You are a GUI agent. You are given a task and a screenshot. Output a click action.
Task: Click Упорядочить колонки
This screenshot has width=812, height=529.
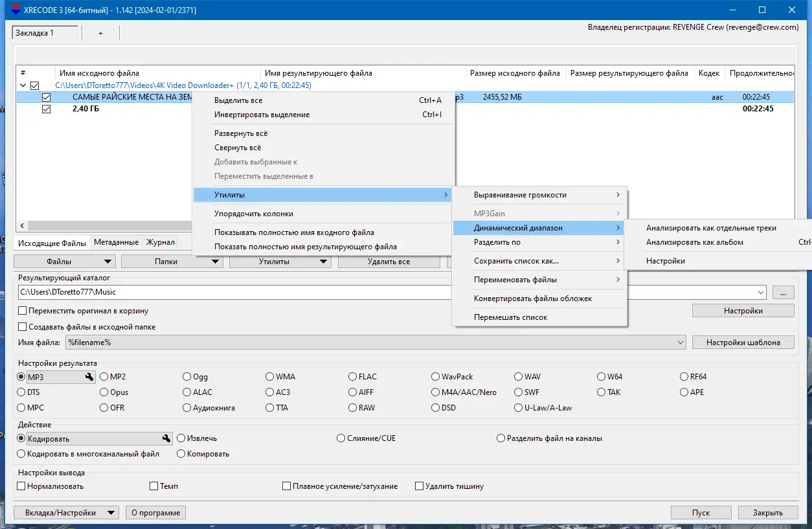point(324,214)
